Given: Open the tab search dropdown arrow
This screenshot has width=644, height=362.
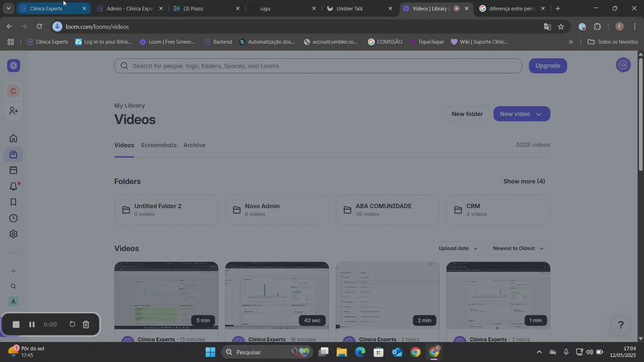Looking at the screenshot, I should pos(8,9).
